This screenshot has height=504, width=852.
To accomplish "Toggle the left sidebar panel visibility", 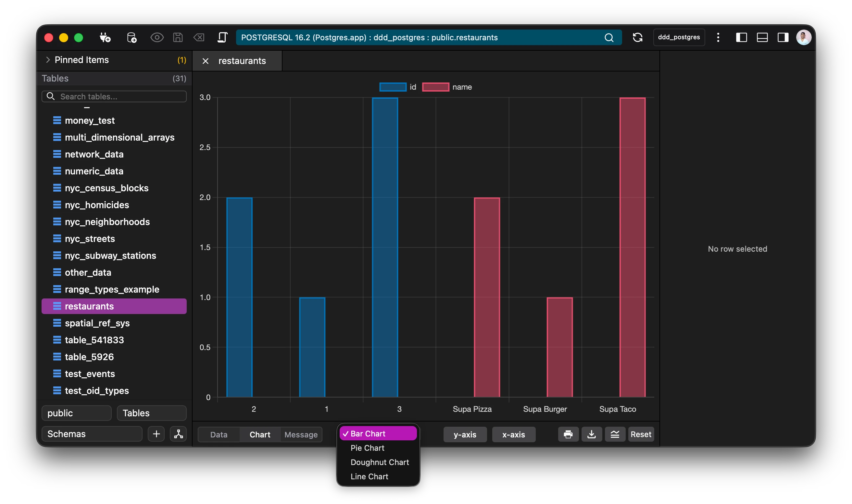I will click(742, 37).
